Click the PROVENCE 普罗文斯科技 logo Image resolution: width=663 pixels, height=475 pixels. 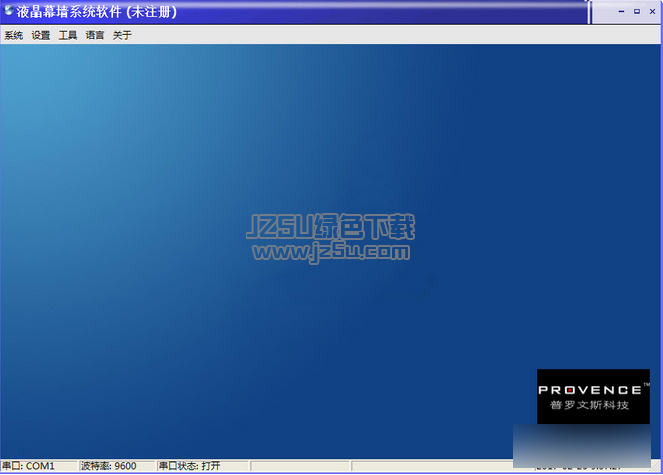tap(593, 396)
